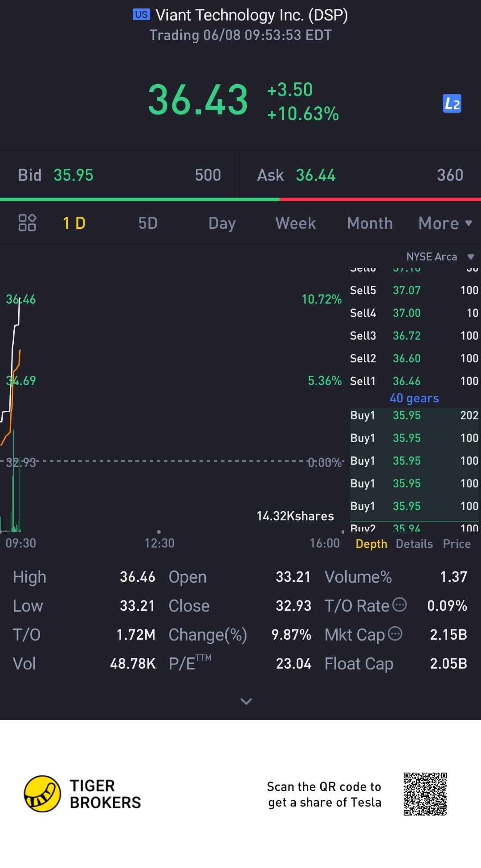Screen dimensions: 481x868
Task: Switch order book to Price view
Action: pyautogui.click(x=457, y=544)
